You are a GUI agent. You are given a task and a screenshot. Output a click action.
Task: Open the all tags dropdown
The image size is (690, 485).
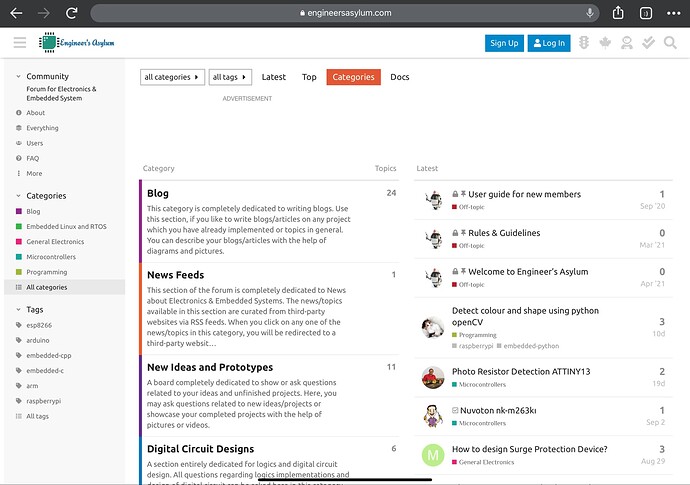230,77
